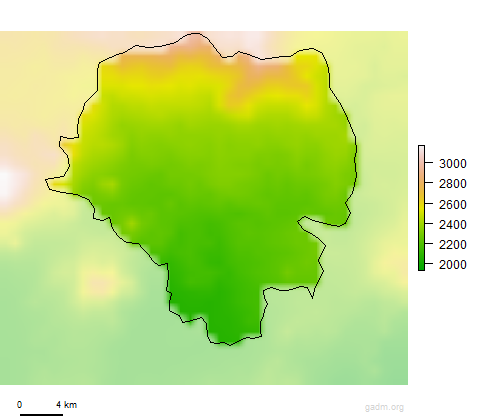Click the 3000 label on the legend
Screen dimensions: 480x416
coord(453,164)
